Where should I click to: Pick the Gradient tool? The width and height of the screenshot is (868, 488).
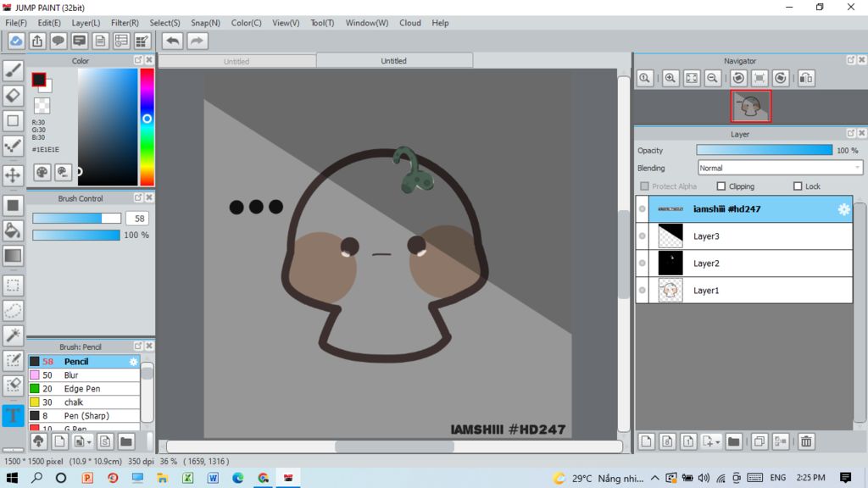(13, 256)
